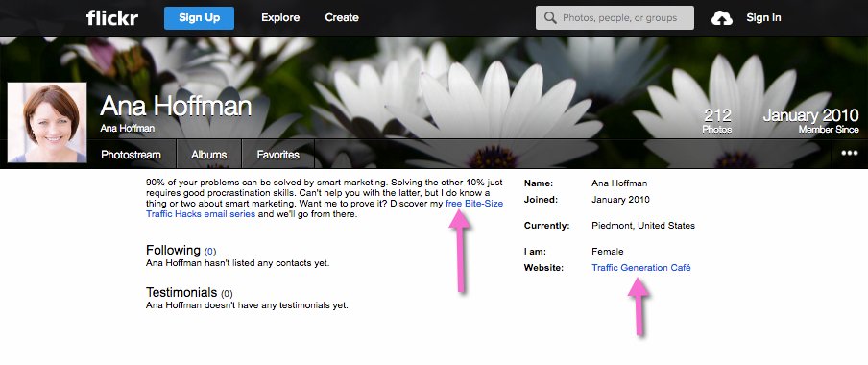Click the Female value next to I am
Viewport: 868px width, 365px height.
607,251
